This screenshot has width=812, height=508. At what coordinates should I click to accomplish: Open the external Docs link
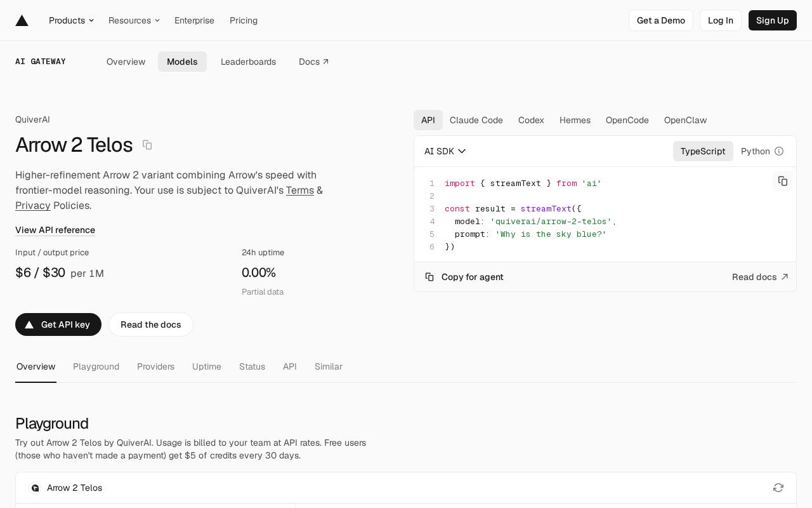click(x=314, y=62)
